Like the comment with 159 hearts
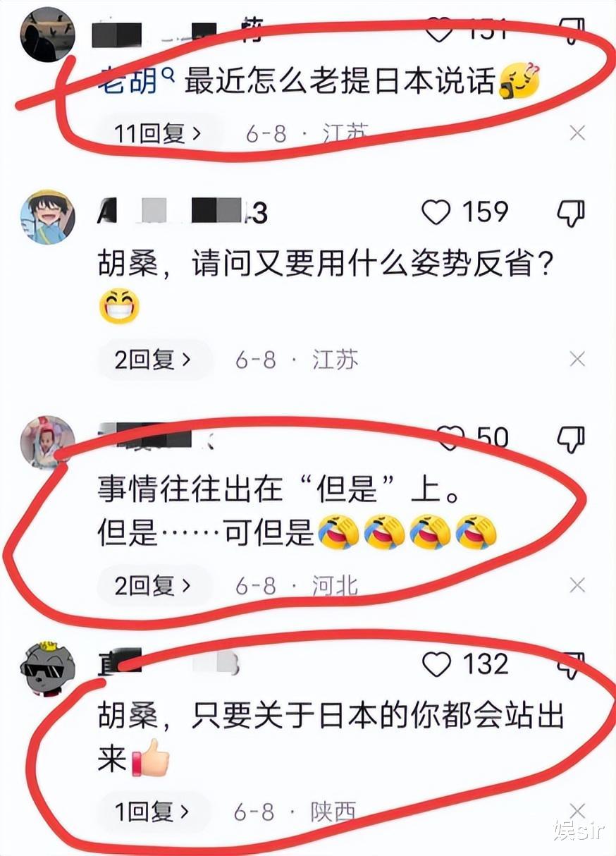616x856 pixels. [436, 212]
